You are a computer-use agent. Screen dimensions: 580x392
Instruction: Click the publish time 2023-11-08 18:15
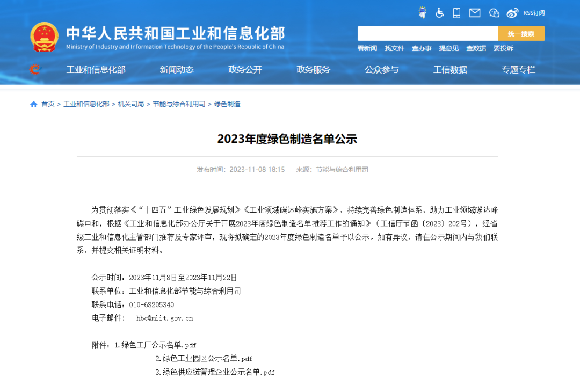point(257,170)
